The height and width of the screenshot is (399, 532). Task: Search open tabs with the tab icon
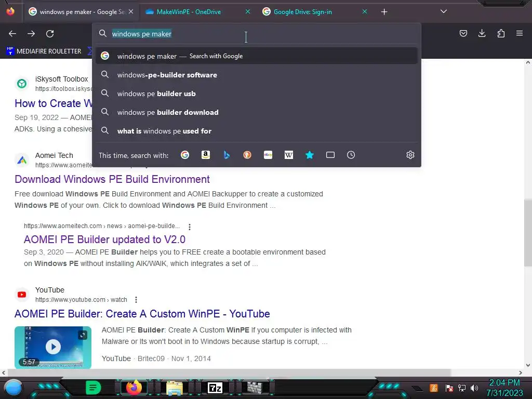330,155
